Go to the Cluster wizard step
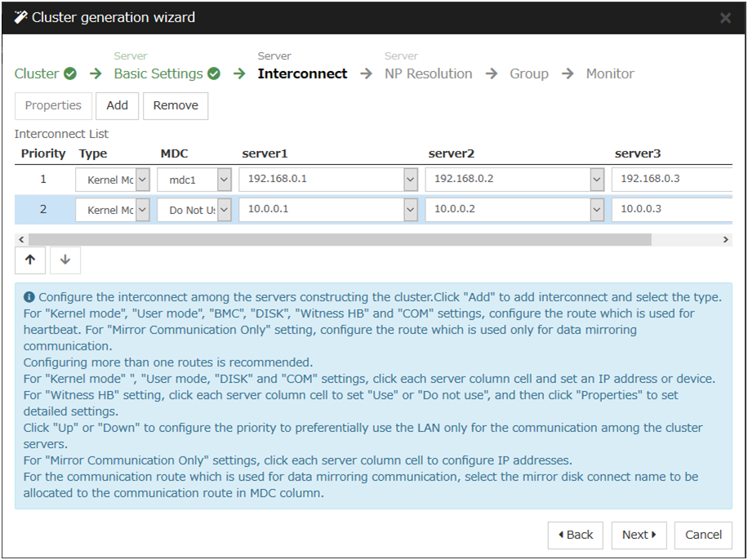Viewport: 748px width, 560px height. click(37, 73)
